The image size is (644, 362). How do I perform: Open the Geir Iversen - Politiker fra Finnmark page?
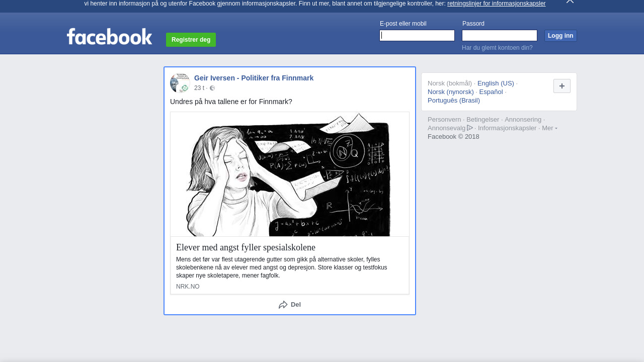(x=254, y=78)
